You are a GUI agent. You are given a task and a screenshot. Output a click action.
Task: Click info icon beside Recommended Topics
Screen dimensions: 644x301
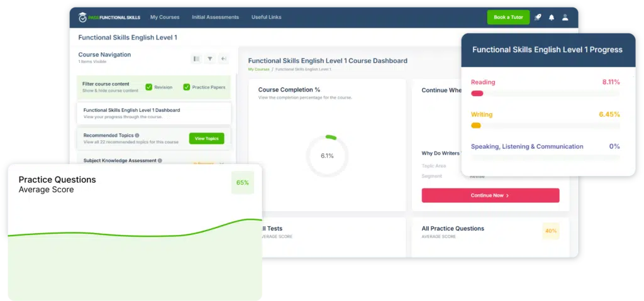pyautogui.click(x=137, y=135)
